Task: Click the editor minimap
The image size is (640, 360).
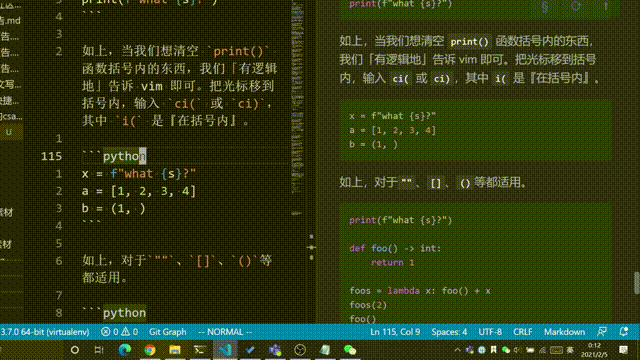Action: 298,102
